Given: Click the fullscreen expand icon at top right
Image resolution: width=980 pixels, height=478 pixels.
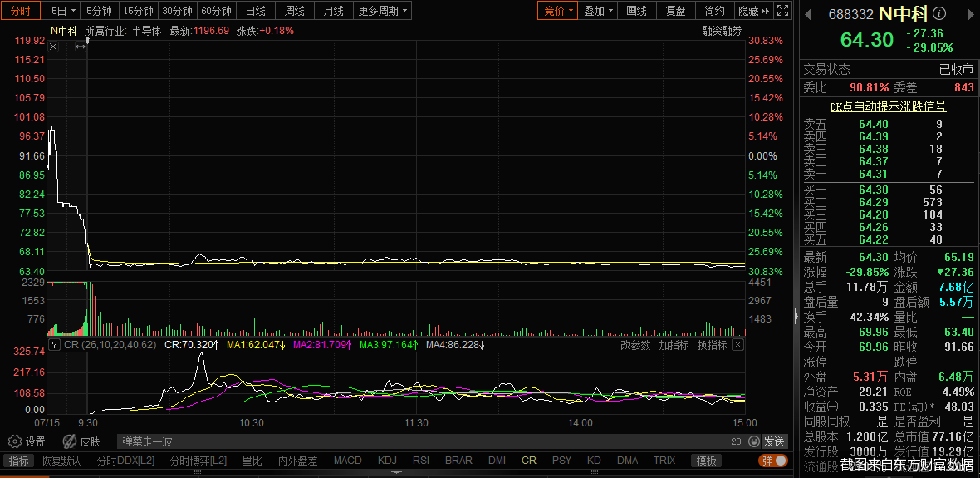Looking at the screenshot, I should [x=782, y=11].
